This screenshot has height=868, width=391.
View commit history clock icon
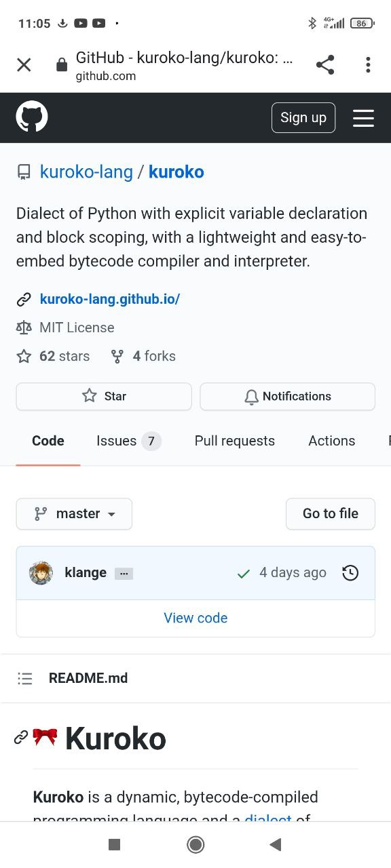[x=350, y=573]
